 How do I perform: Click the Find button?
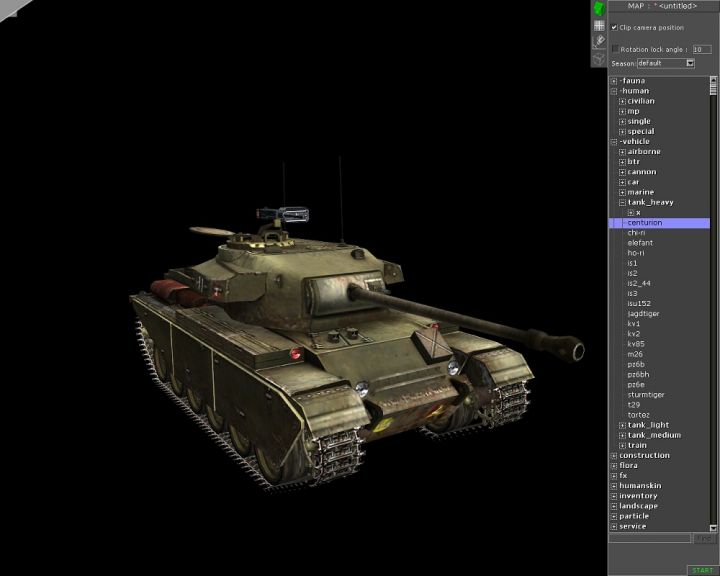tap(703, 538)
